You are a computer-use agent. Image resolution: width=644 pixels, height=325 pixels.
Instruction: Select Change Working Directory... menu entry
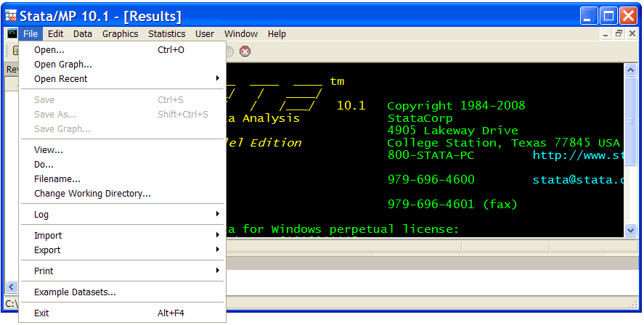click(92, 194)
